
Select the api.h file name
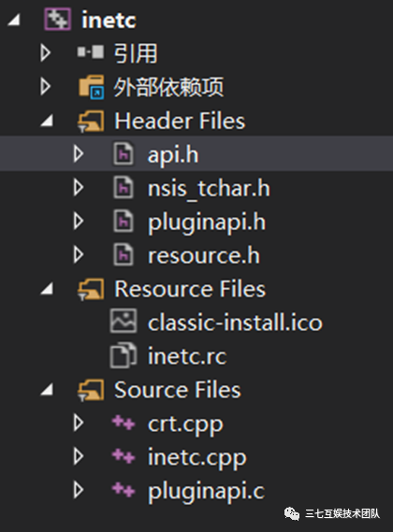[x=173, y=156]
